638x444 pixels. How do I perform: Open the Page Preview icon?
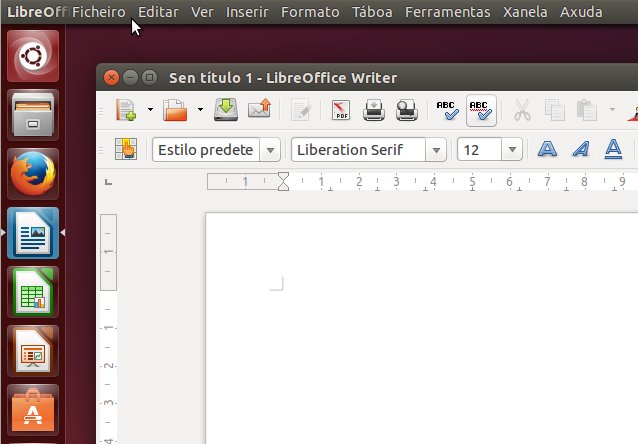(406, 110)
